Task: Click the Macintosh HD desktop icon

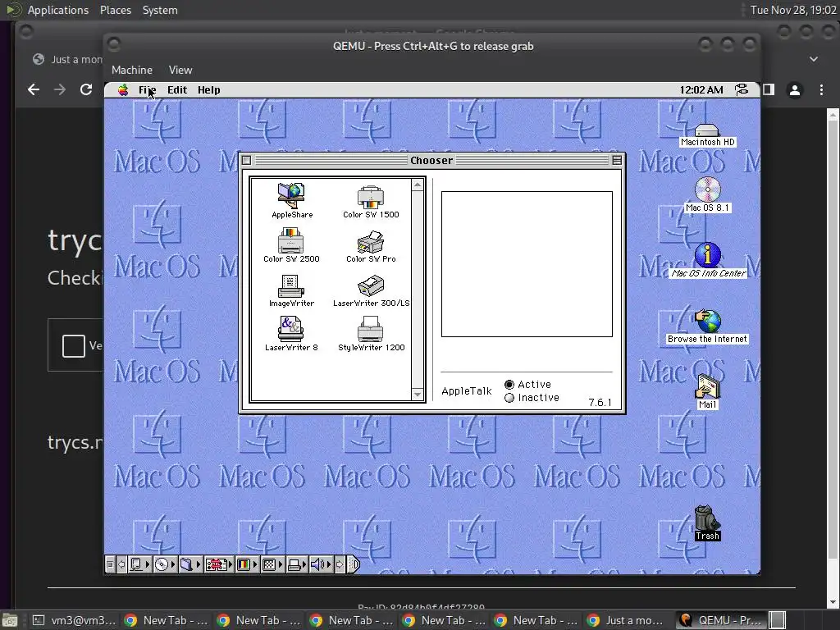Action: (x=707, y=135)
